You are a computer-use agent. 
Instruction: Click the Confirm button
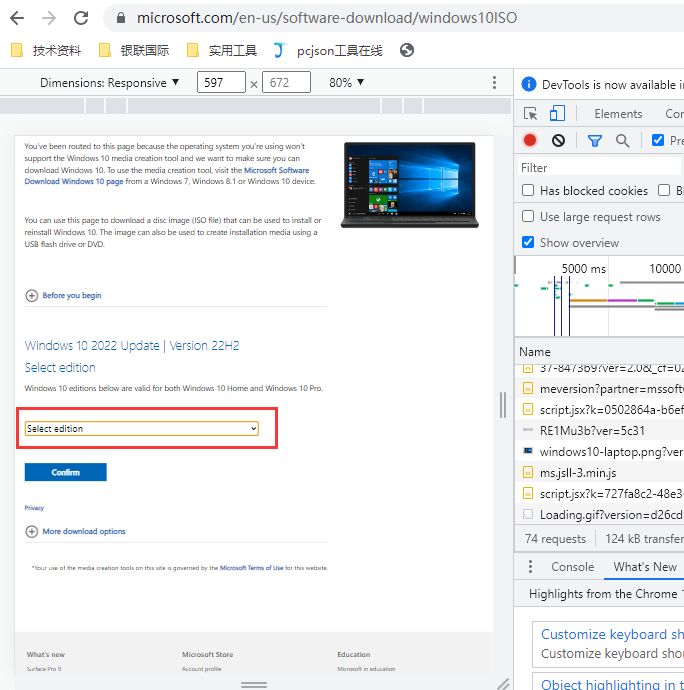[x=66, y=472]
